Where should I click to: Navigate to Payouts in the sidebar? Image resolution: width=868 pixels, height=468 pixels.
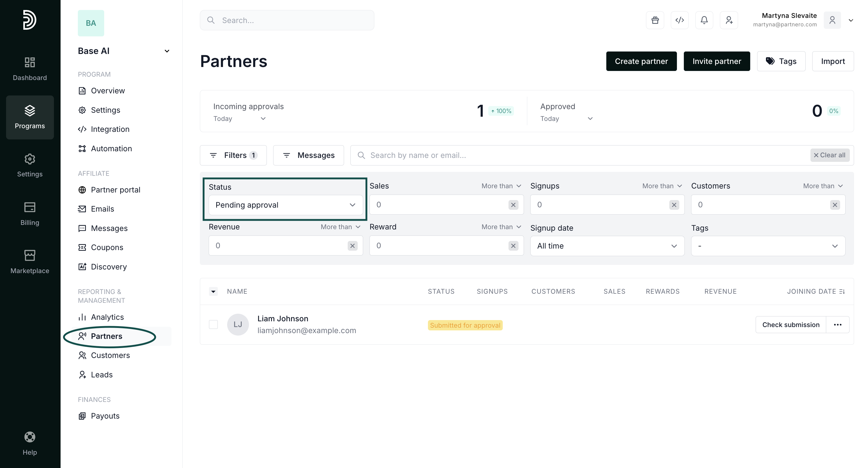coord(105,416)
